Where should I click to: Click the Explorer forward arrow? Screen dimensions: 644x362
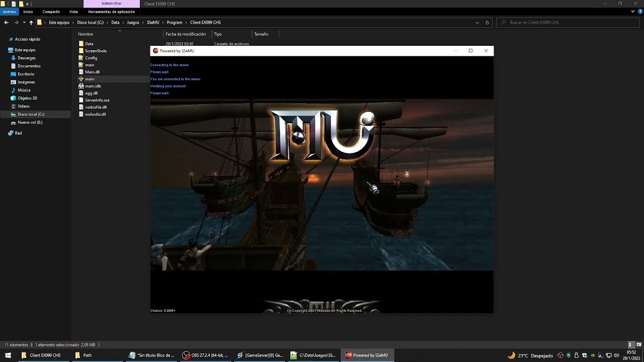pyautogui.click(x=16, y=23)
